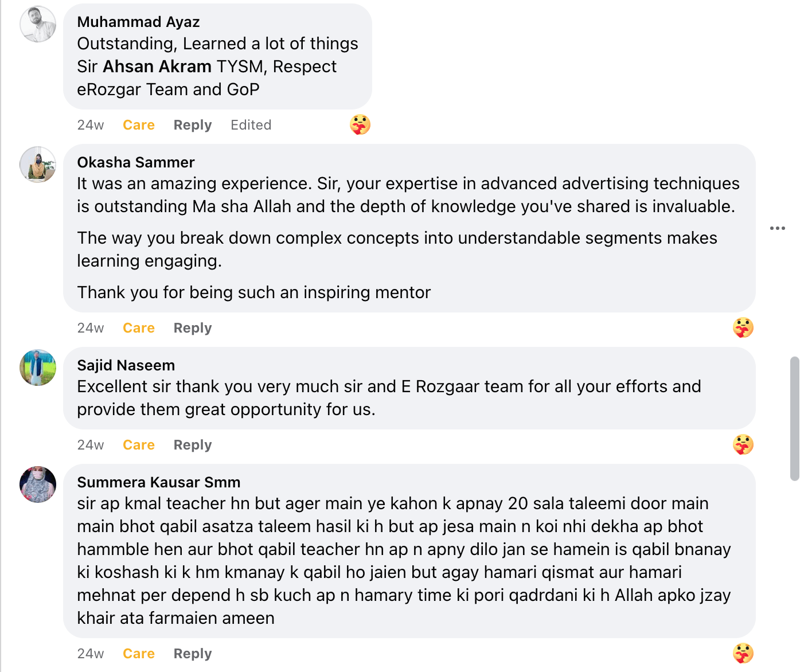The width and height of the screenshot is (804, 672).
Task: Click the hug reaction on Okasha Sammer's comment
Action: coord(743,327)
